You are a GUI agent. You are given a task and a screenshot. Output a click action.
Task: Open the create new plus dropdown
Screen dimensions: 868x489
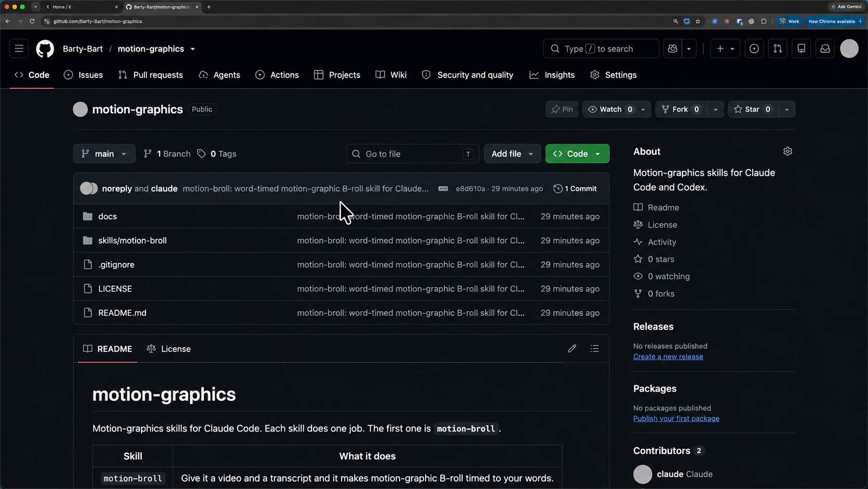pos(725,49)
